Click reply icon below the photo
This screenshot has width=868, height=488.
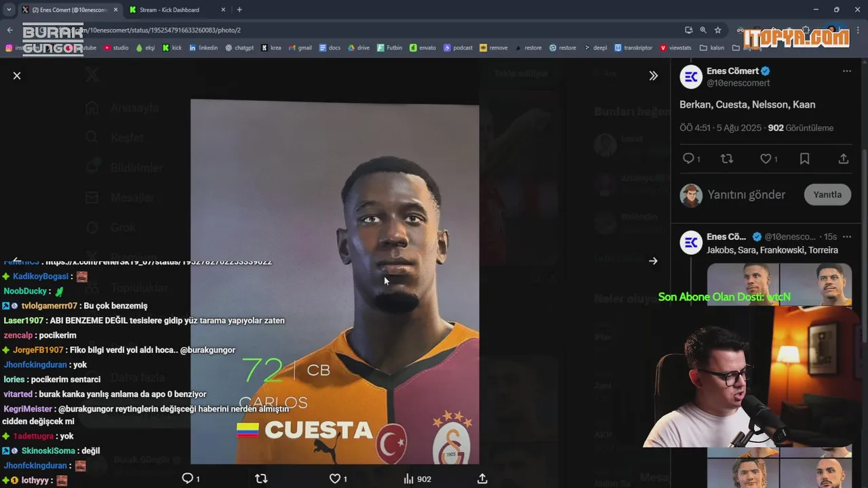point(188,479)
